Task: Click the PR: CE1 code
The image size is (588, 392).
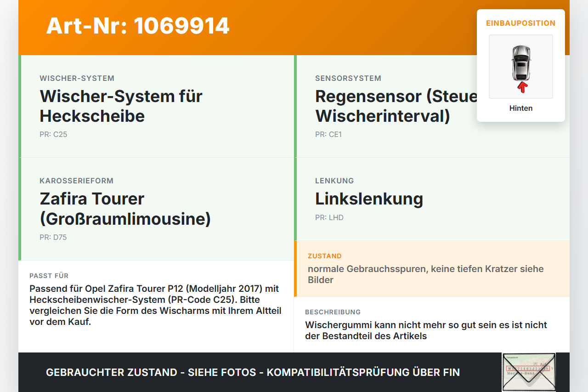Action: pyautogui.click(x=328, y=135)
